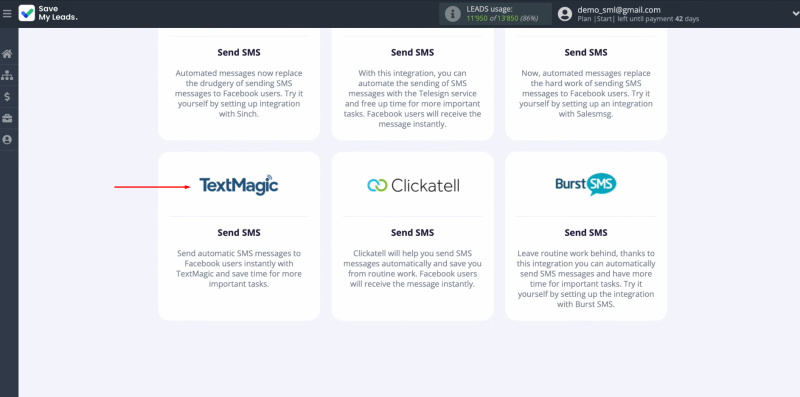Click the plan payment days text

click(x=638, y=19)
